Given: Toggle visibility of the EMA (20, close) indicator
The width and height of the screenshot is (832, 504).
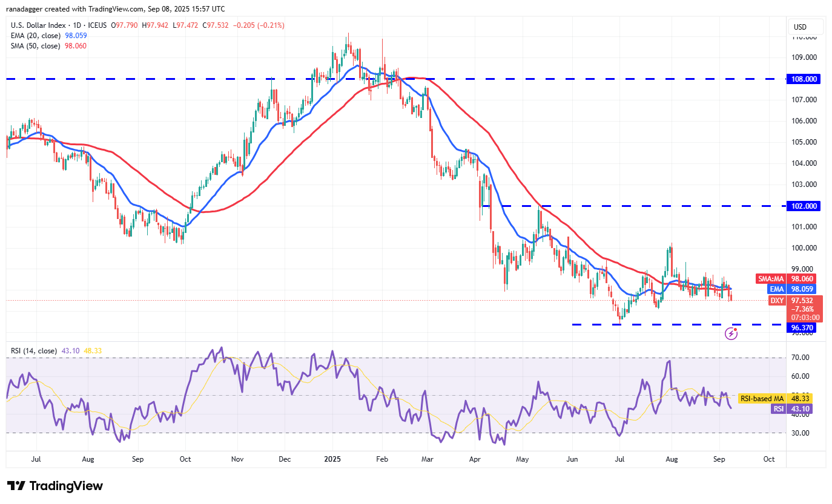Looking at the screenshot, I should click(36, 36).
